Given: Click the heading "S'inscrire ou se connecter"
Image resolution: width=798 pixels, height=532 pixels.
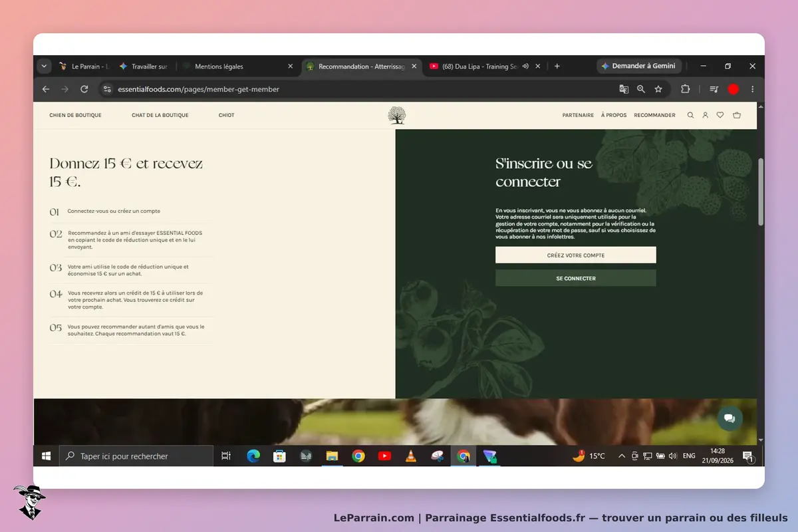Looking at the screenshot, I should [544, 172].
